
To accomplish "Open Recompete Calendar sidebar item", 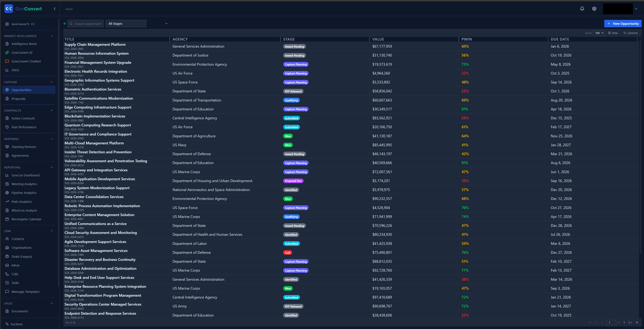I will 26,219.
